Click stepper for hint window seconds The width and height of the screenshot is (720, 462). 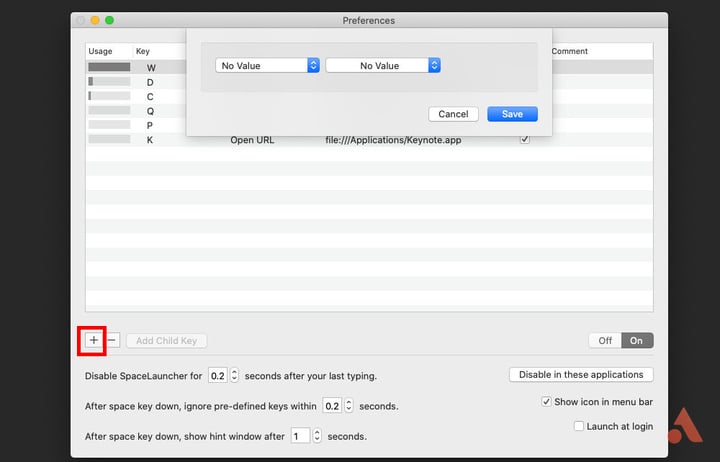pos(317,436)
